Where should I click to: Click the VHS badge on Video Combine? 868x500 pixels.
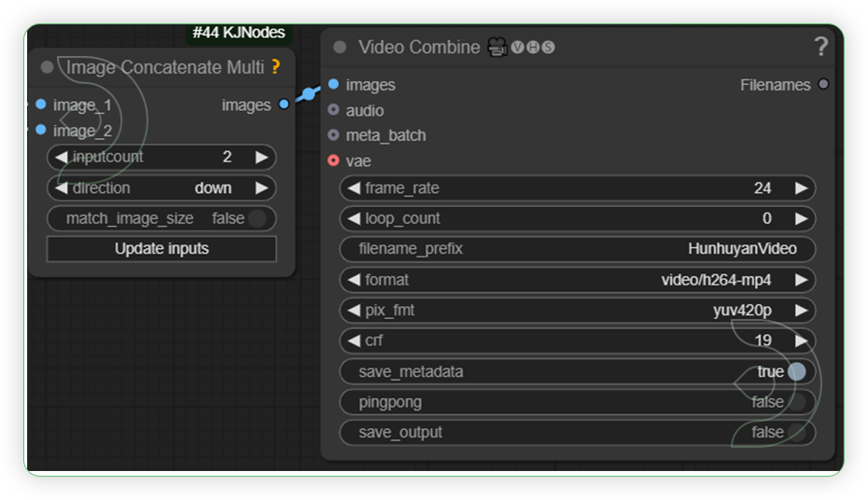(x=533, y=47)
